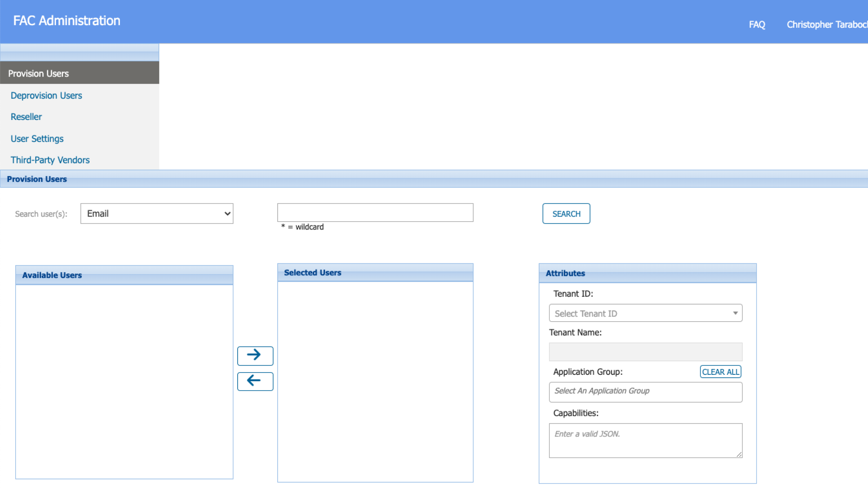Click the left arrow to remove users

point(255,381)
